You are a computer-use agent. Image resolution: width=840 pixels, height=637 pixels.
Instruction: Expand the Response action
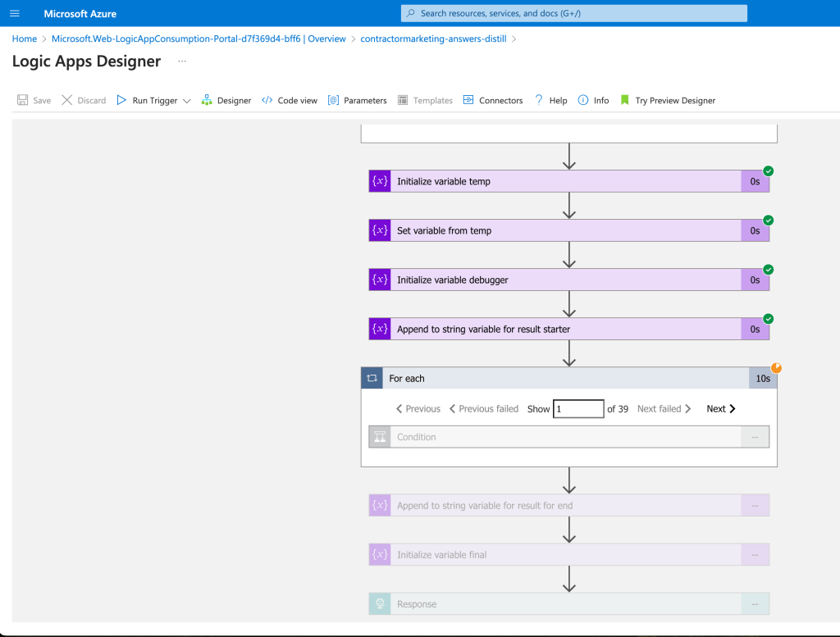[x=569, y=604]
